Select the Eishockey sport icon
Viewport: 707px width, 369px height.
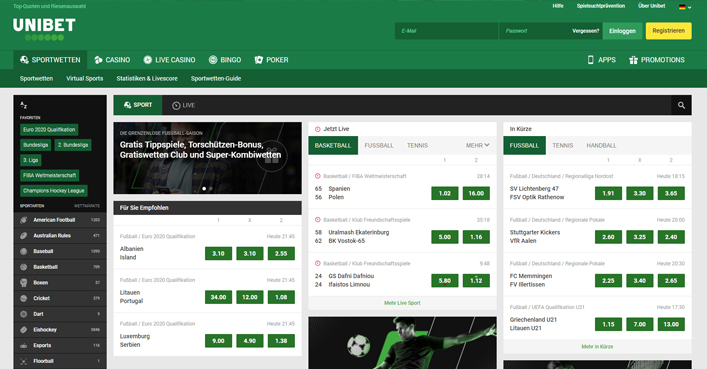point(24,330)
